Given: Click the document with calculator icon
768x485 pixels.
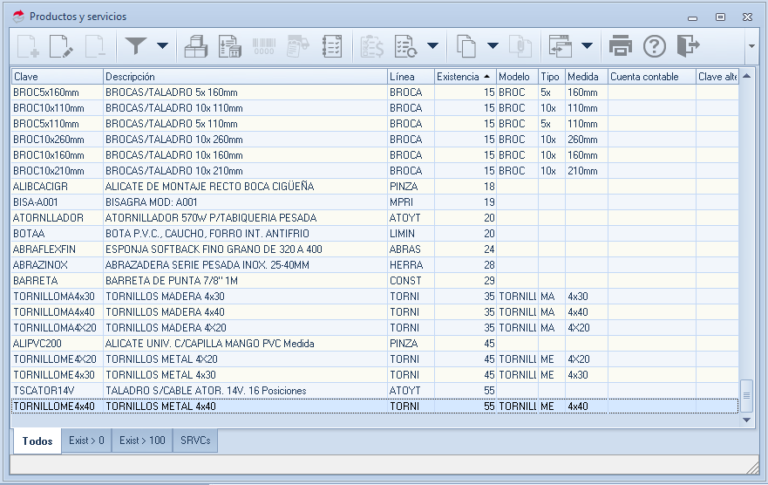Looking at the screenshot, I should click(229, 47).
